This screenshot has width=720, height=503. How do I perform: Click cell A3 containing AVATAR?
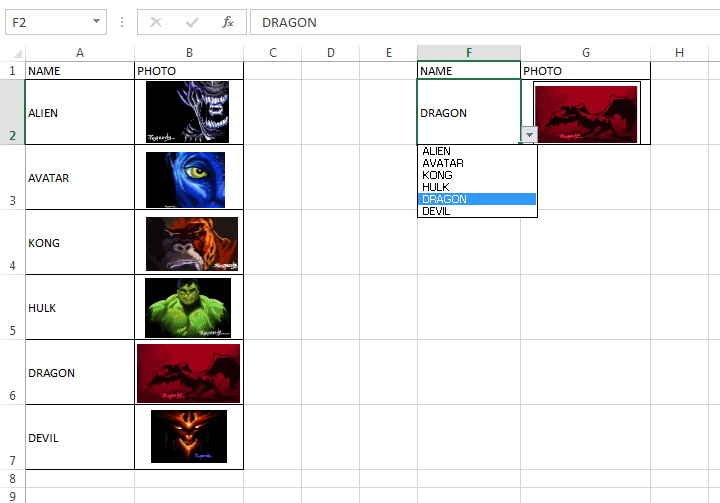point(80,177)
